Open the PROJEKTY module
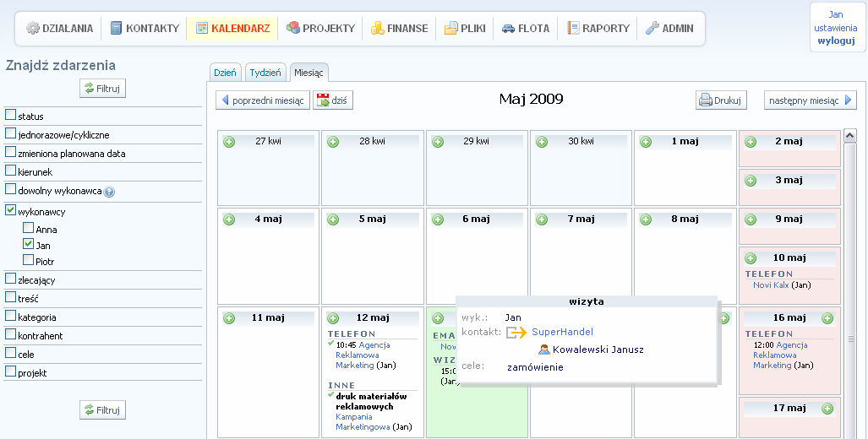 pos(320,28)
